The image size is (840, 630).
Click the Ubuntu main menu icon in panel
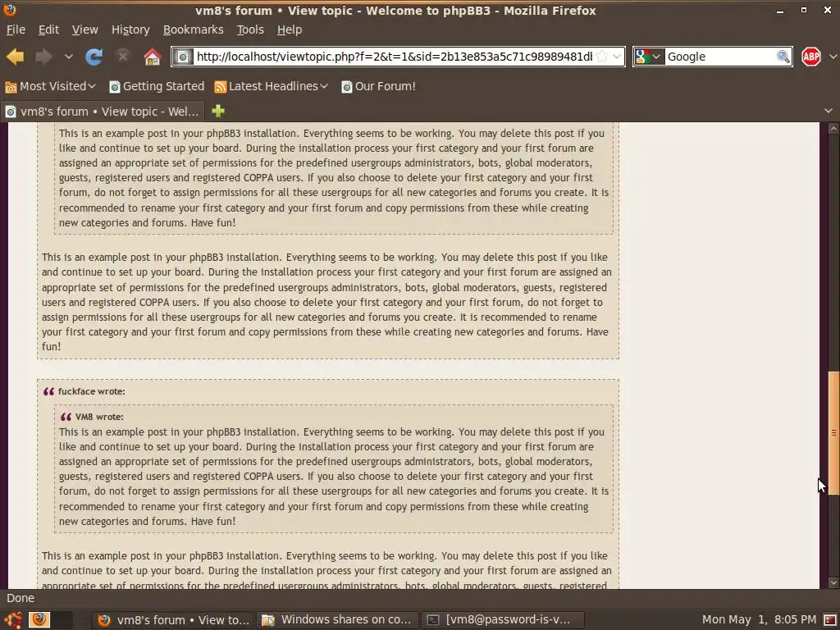pos(13,620)
